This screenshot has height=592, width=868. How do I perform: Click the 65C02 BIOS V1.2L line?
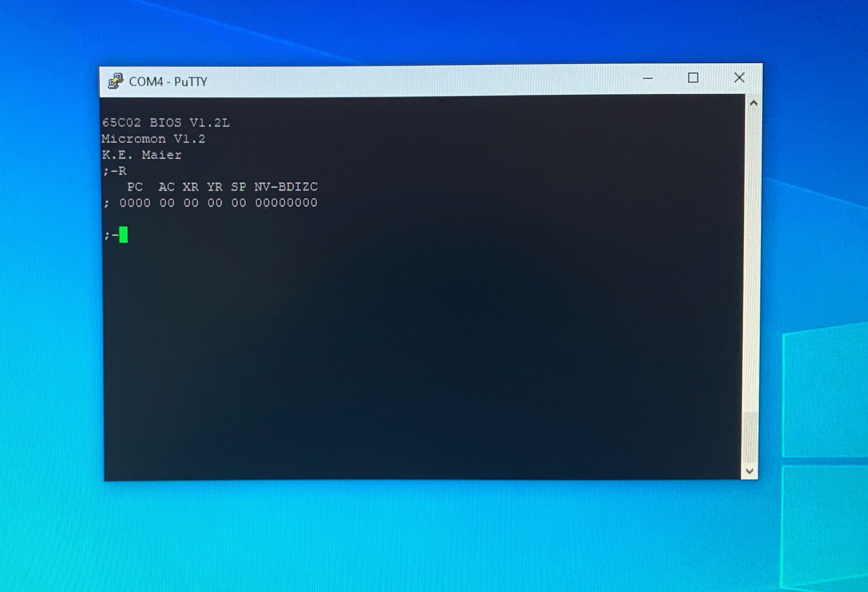coord(166,123)
